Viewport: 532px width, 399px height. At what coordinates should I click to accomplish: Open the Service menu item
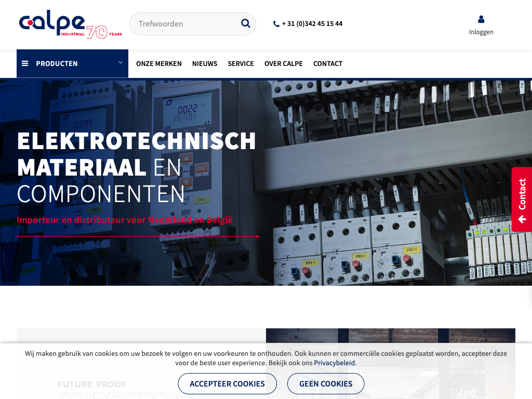click(x=241, y=63)
